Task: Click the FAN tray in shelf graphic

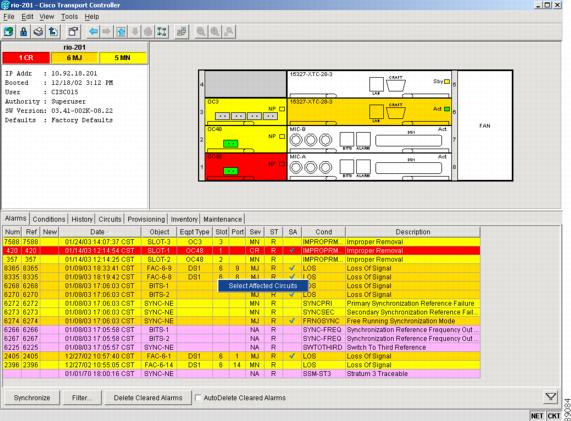Action: (x=485, y=126)
